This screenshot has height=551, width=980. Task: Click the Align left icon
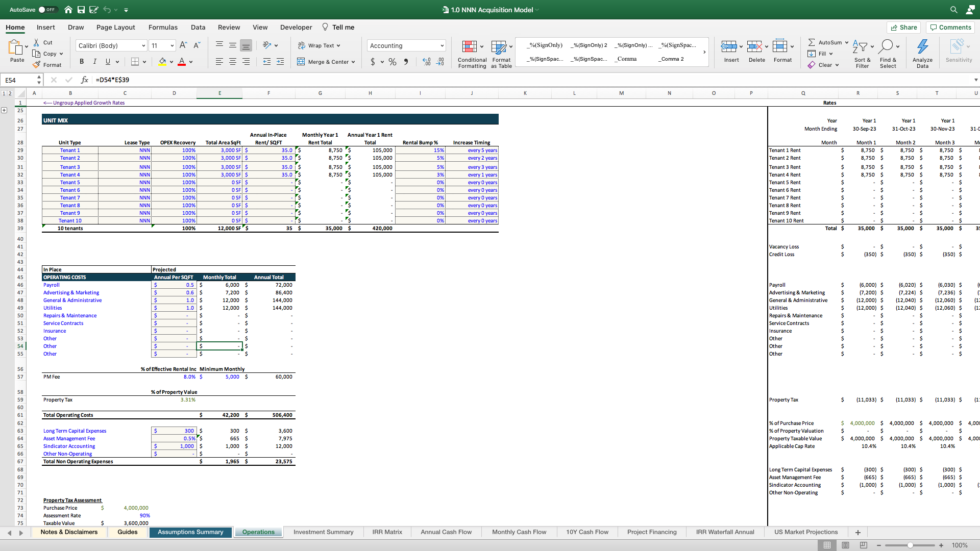(219, 62)
